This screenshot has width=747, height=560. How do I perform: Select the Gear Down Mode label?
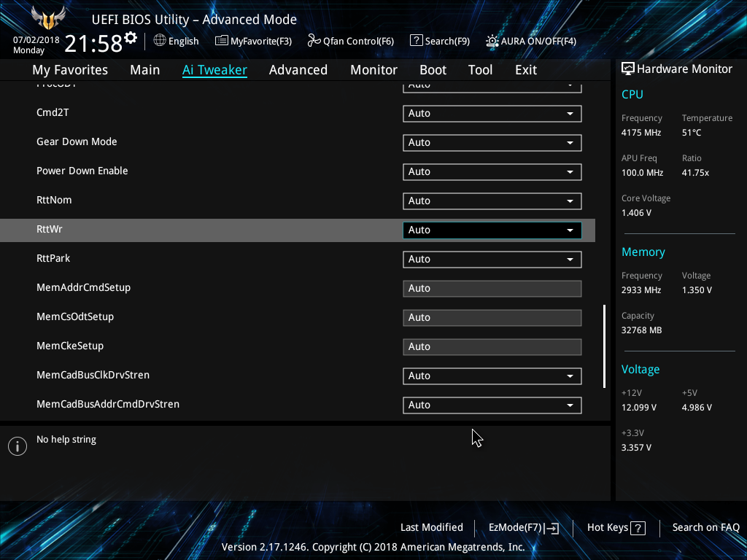coord(77,141)
